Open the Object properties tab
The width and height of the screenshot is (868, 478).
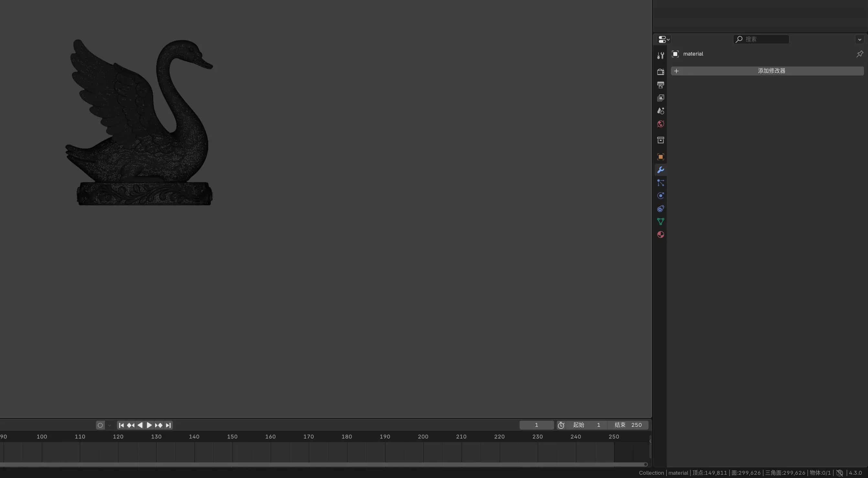pyautogui.click(x=660, y=157)
